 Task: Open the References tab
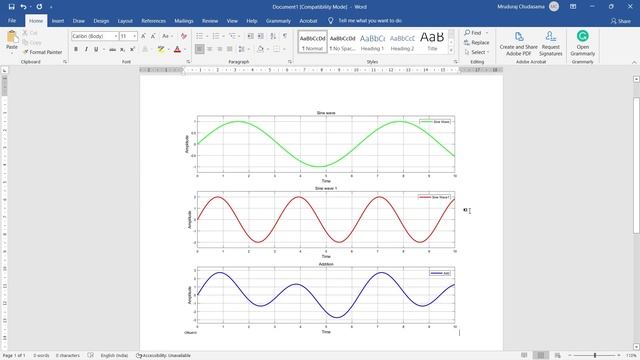point(153,21)
